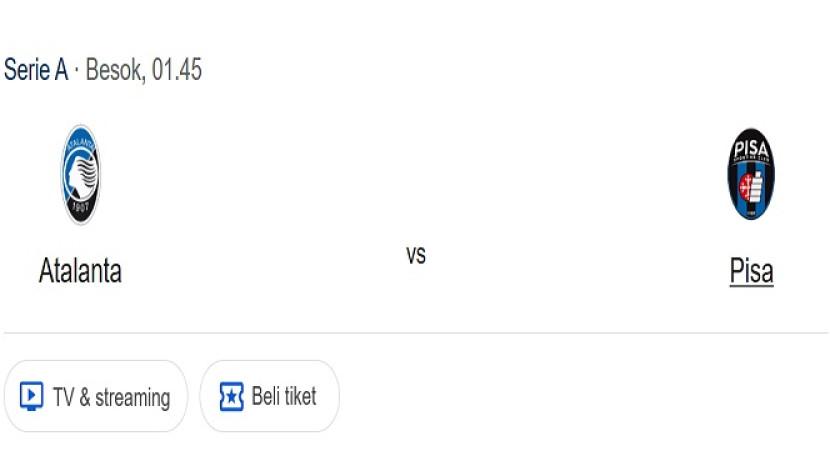This screenshot has height=466, width=830.
Task: Click the Atalanta club crest
Action: pos(80,174)
